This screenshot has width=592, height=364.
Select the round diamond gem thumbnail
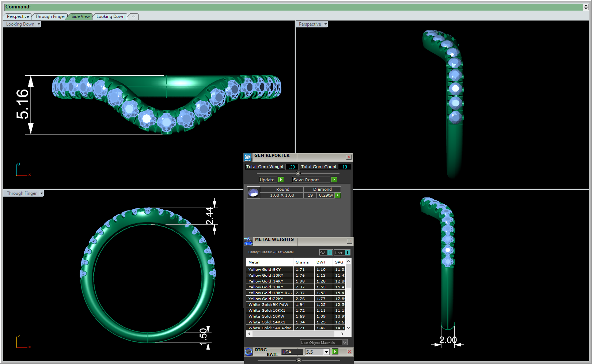tap(253, 192)
